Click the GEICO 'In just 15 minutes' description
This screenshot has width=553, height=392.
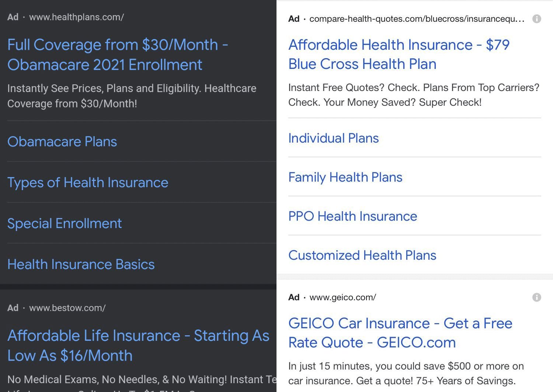[406, 373]
